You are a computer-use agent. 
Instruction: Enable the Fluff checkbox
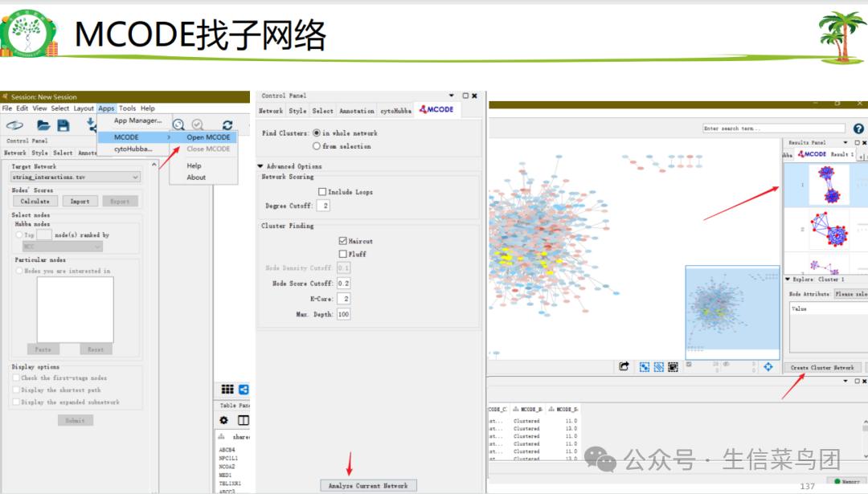click(x=342, y=254)
